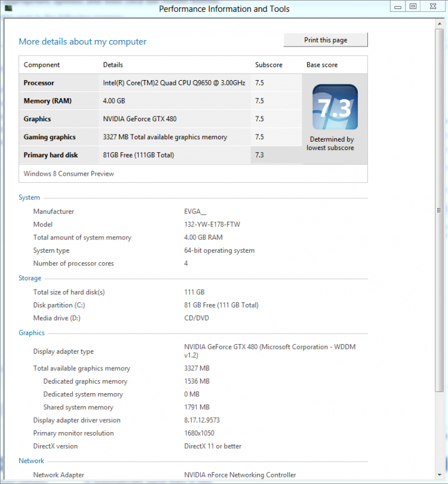Click the scrollbar up arrow
Image resolution: width=448 pixels, height=484 pixels.
(x=440, y=24)
